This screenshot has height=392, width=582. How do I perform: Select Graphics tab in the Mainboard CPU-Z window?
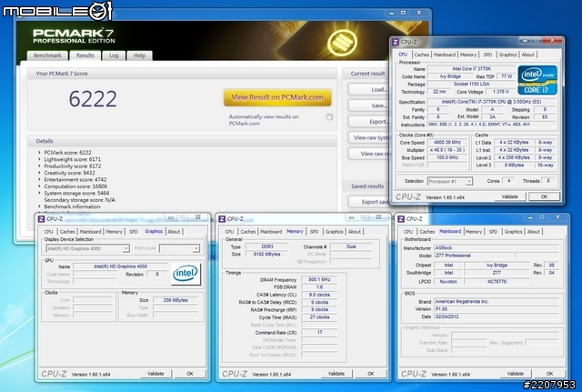click(x=513, y=232)
